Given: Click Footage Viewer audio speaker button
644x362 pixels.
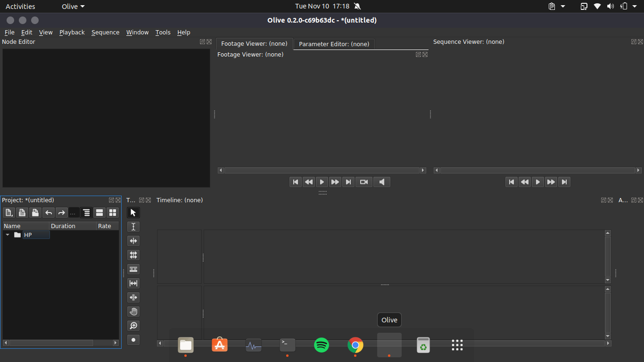Looking at the screenshot, I should tap(382, 182).
